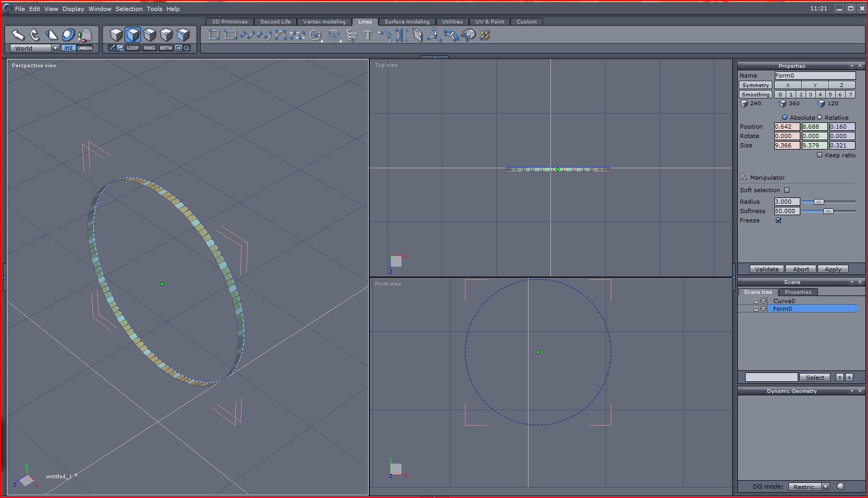Pick the Circle drawing tool
This screenshot has width=868, height=498.
click(x=316, y=35)
